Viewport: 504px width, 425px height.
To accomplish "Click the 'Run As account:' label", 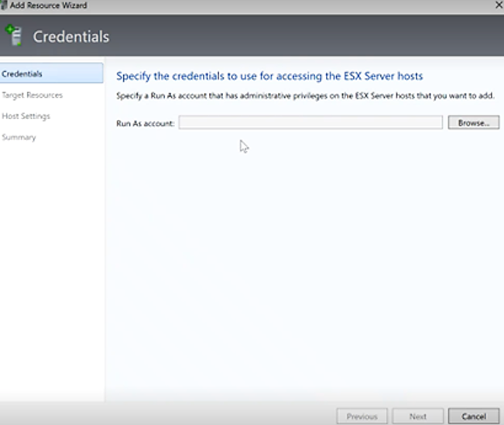I will point(146,123).
